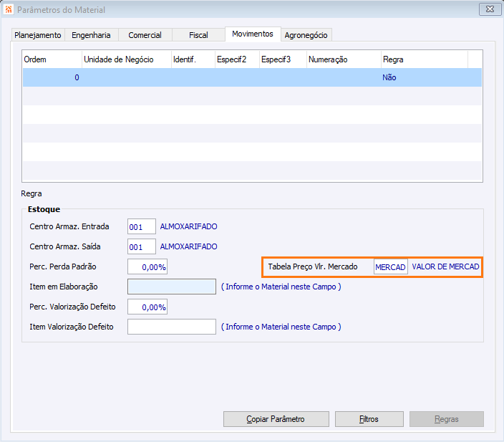Click the 'Não' value in Regra column
The width and height of the screenshot is (504, 442).
point(389,77)
